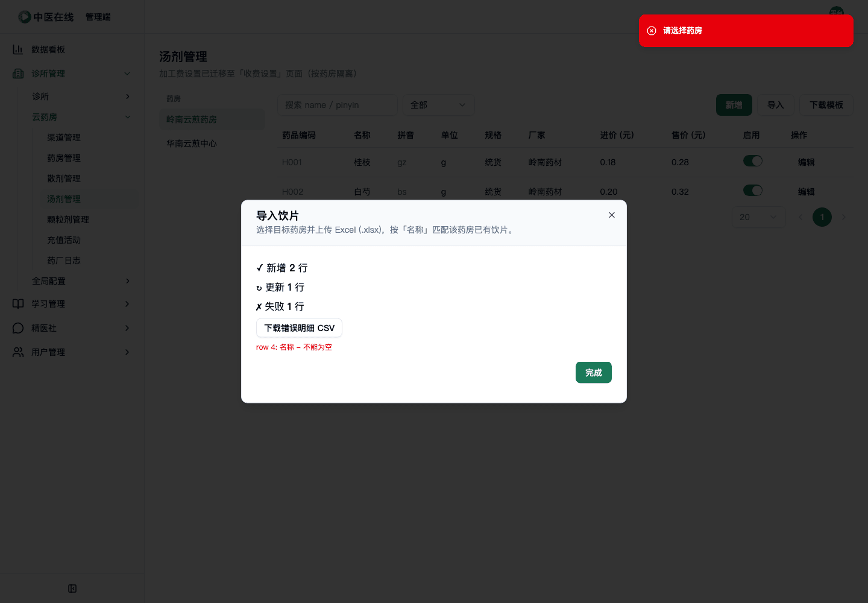Click 下载错误明细 CSV button

pyautogui.click(x=299, y=328)
